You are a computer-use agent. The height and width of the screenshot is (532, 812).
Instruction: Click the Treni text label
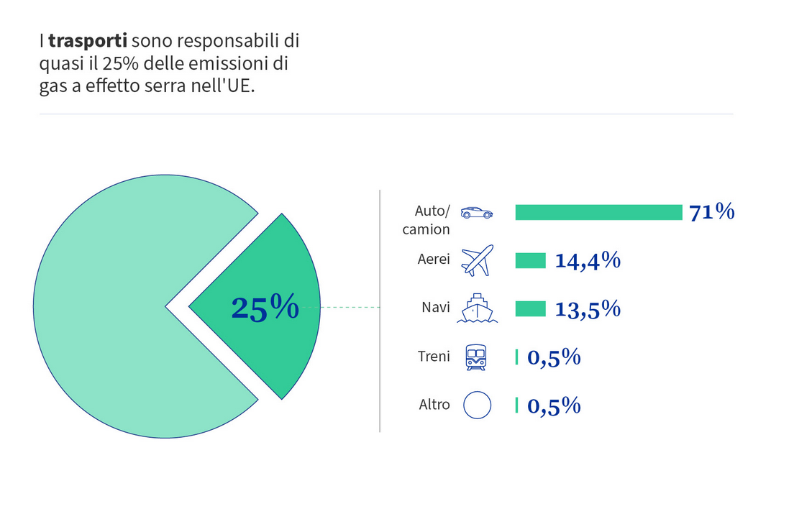(x=434, y=356)
